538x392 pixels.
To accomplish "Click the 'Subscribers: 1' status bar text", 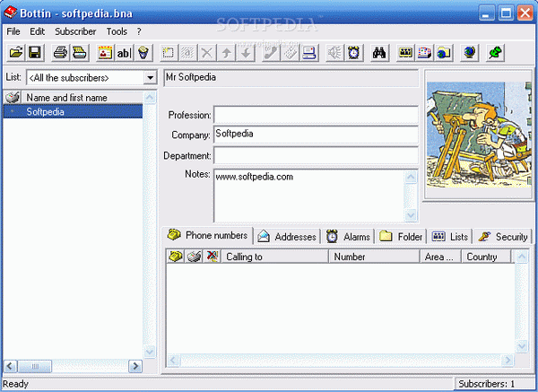I will (487, 384).
